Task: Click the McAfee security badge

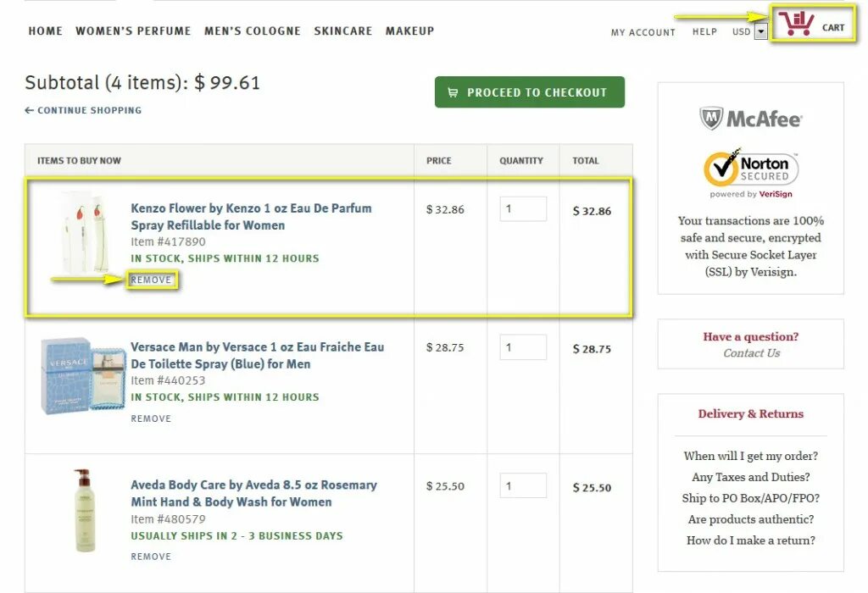Action: [x=751, y=118]
